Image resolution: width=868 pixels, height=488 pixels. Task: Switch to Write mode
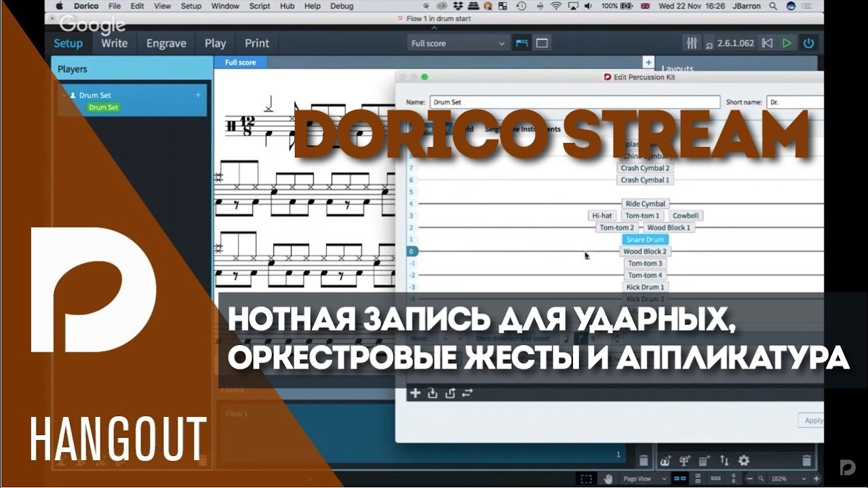(x=114, y=43)
